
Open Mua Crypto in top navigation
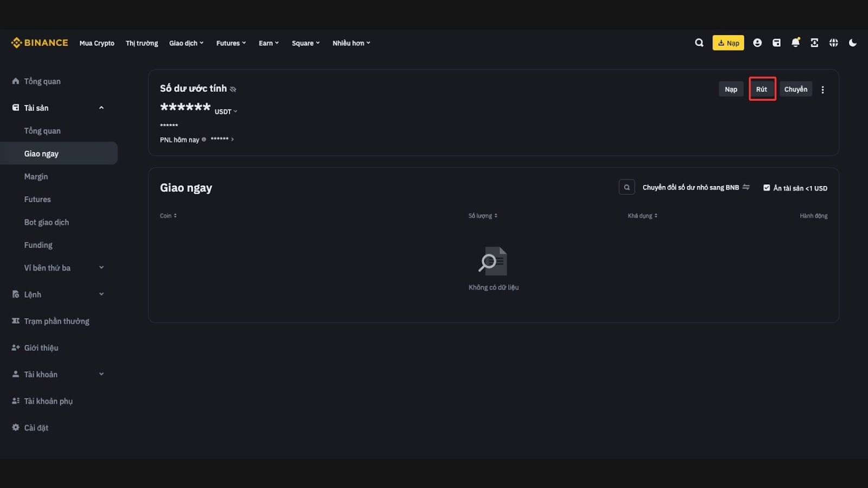pos(97,43)
